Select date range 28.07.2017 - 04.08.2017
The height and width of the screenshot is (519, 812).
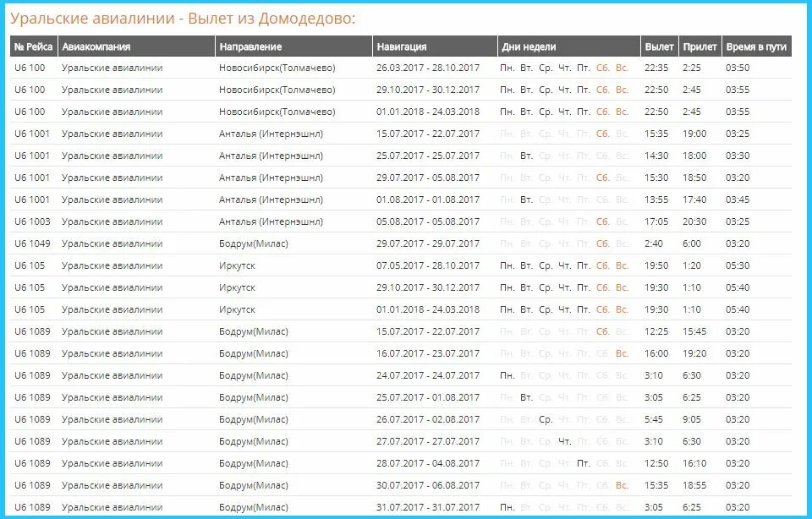pyautogui.click(x=428, y=463)
